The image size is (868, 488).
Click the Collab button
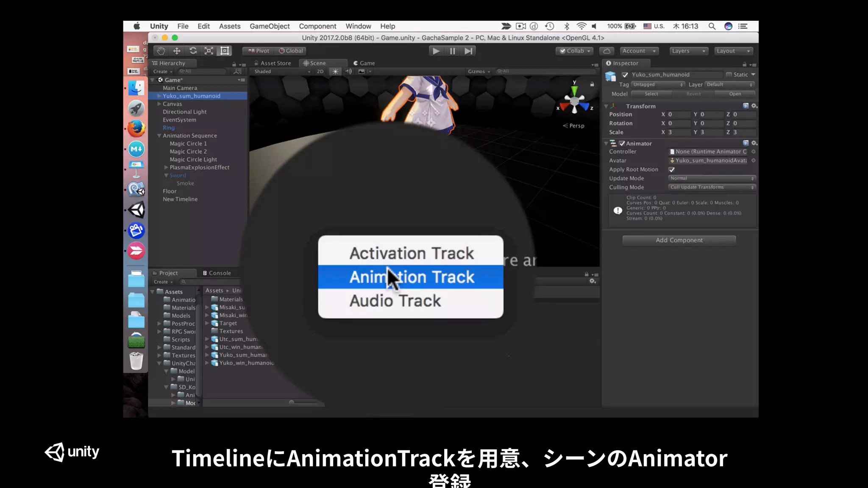point(575,51)
